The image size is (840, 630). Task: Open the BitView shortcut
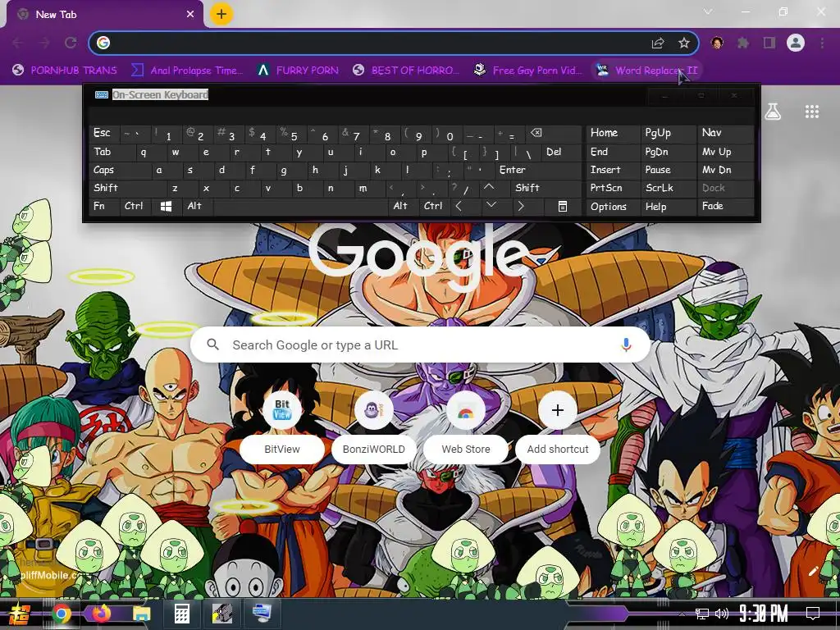pos(282,427)
